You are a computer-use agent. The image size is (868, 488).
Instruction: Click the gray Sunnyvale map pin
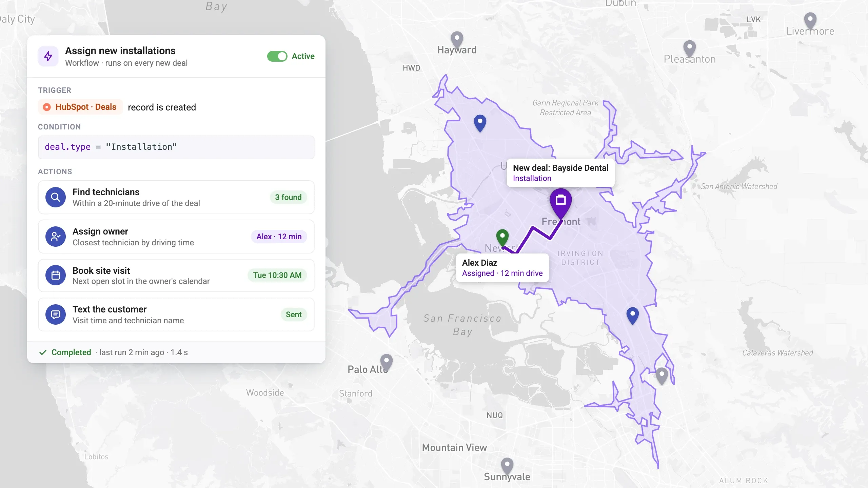point(507,466)
